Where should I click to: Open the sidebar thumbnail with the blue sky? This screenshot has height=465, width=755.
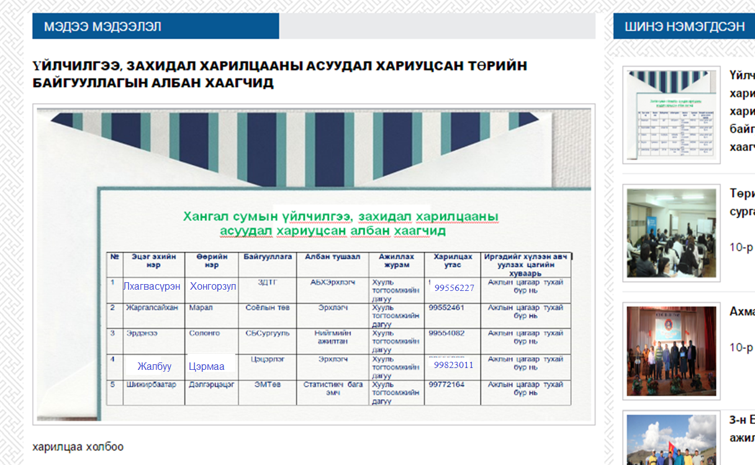coord(669,442)
